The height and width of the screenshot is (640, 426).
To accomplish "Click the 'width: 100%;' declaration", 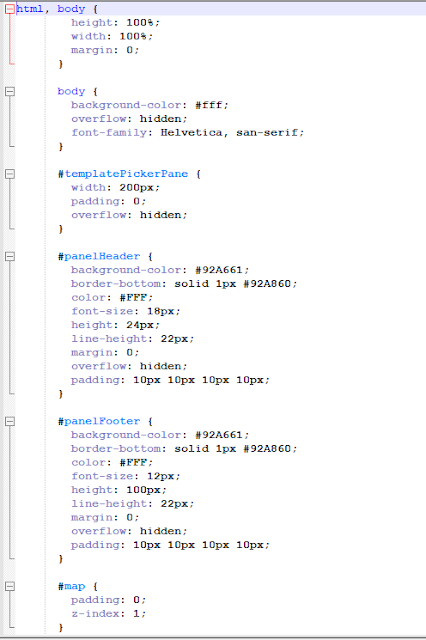I will click(112, 36).
